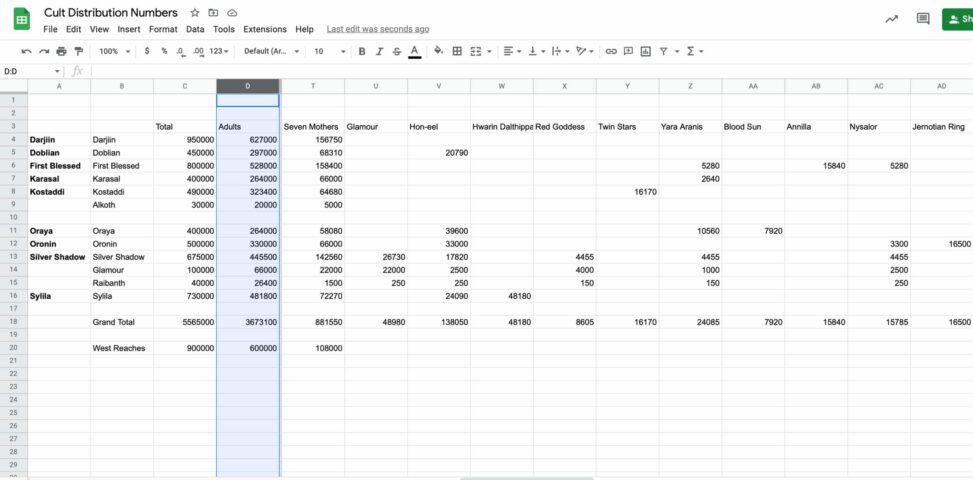The width and height of the screenshot is (973, 480).
Task: Print the spreadsheet using the printer icon
Action: 61,51
